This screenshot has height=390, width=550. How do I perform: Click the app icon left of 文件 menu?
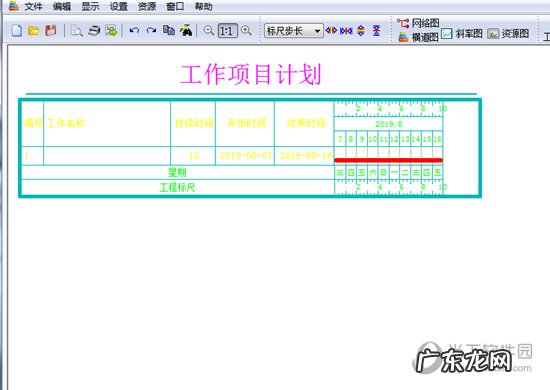(x=14, y=6)
